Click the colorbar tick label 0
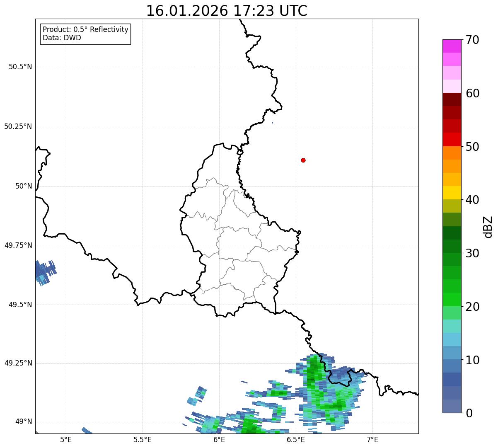 pyautogui.click(x=469, y=413)
